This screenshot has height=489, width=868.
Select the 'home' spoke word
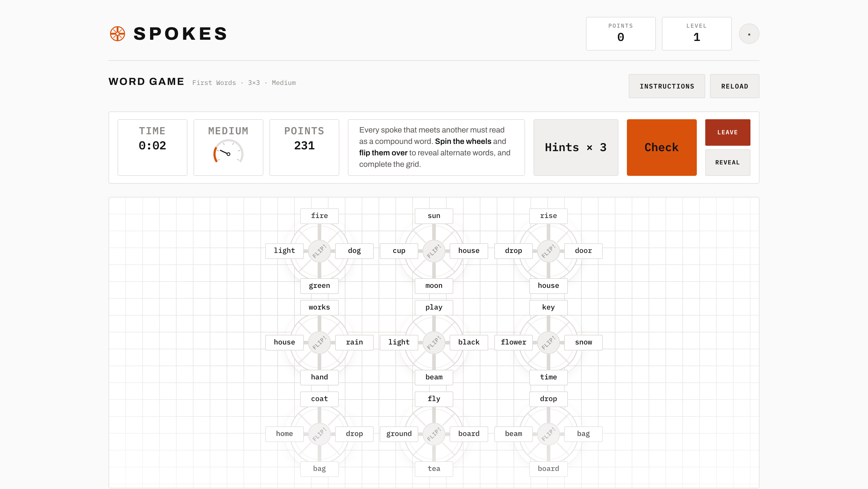[284, 434]
